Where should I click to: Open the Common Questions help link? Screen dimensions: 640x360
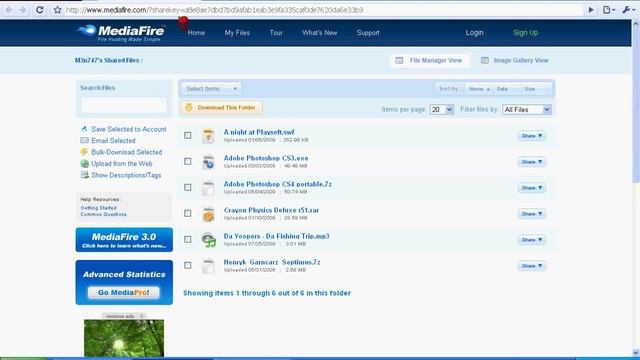click(103, 214)
